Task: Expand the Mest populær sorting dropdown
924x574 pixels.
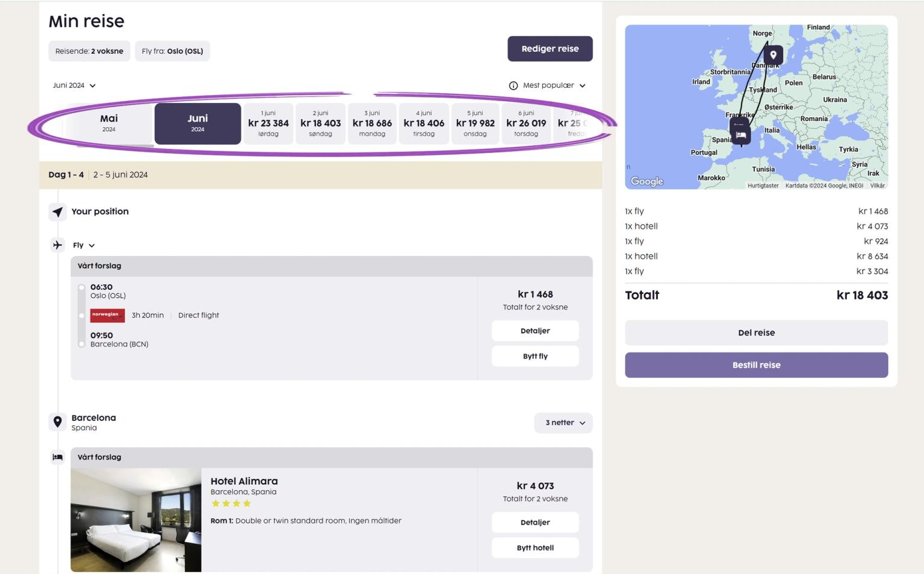Action: tap(554, 86)
